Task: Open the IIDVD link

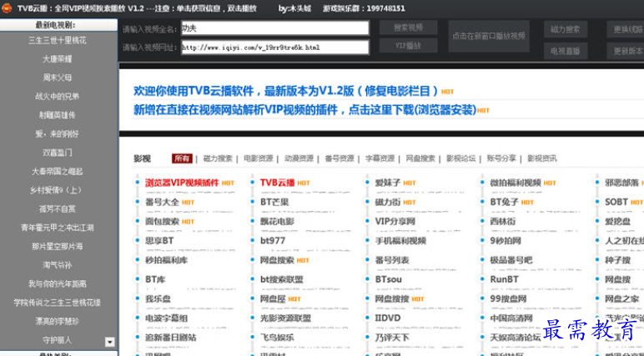Action: click(x=388, y=318)
